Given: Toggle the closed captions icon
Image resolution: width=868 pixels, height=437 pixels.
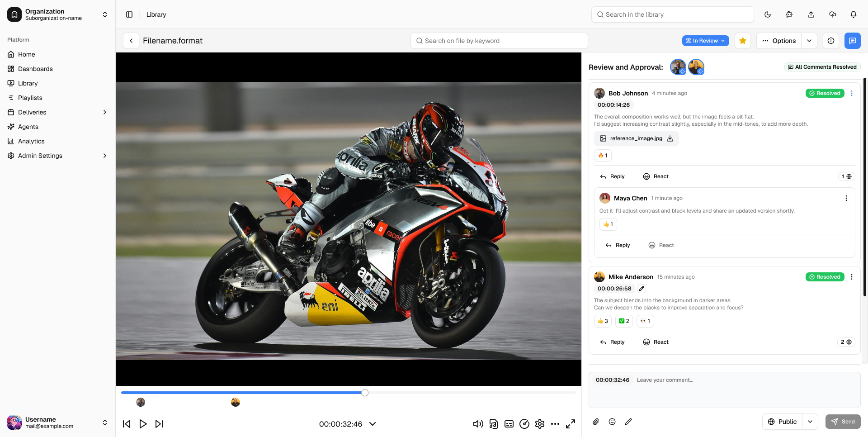Looking at the screenshot, I should tap(509, 424).
